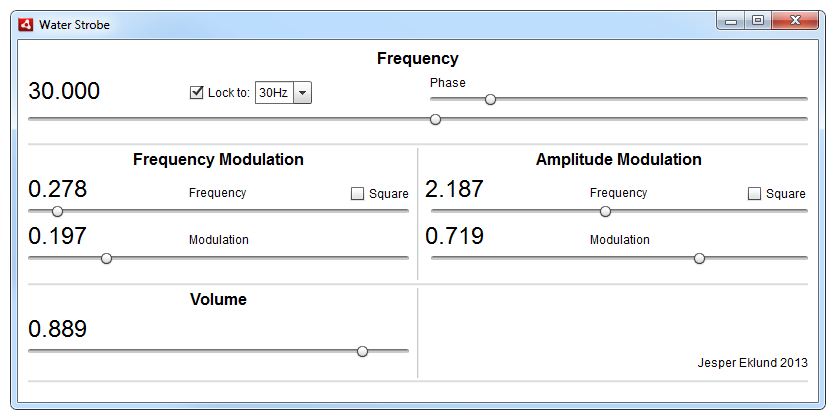
Task: Click the Amplitude Modulation modulation slider handle
Action: coord(699,259)
